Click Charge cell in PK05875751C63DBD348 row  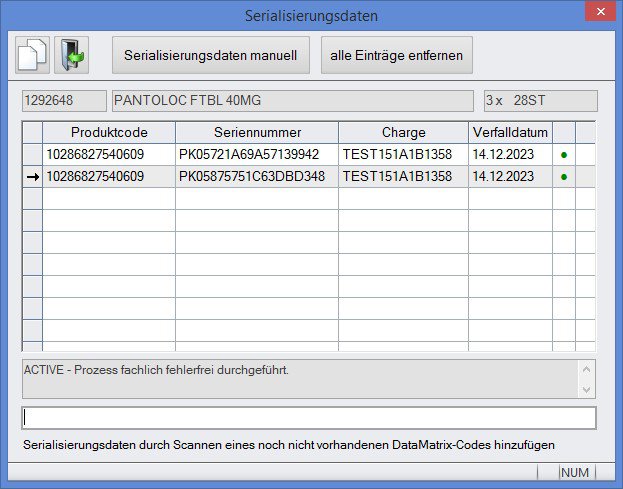[x=403, y=176]
